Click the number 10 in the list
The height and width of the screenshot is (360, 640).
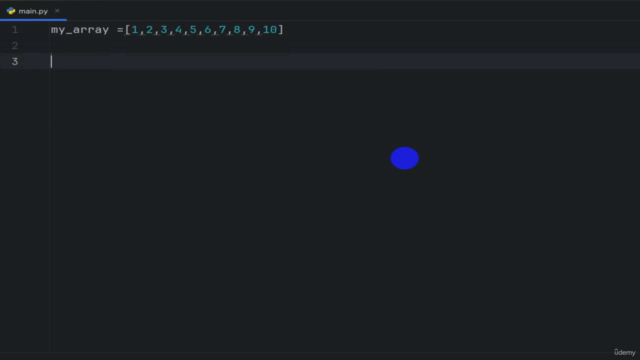pyautogui.click(x=269, y=29)
